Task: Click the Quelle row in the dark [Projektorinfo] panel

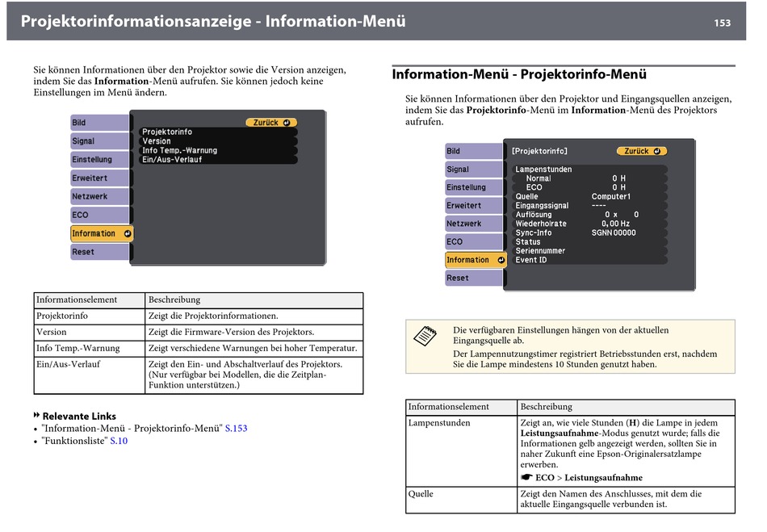Action: point(589,196)
